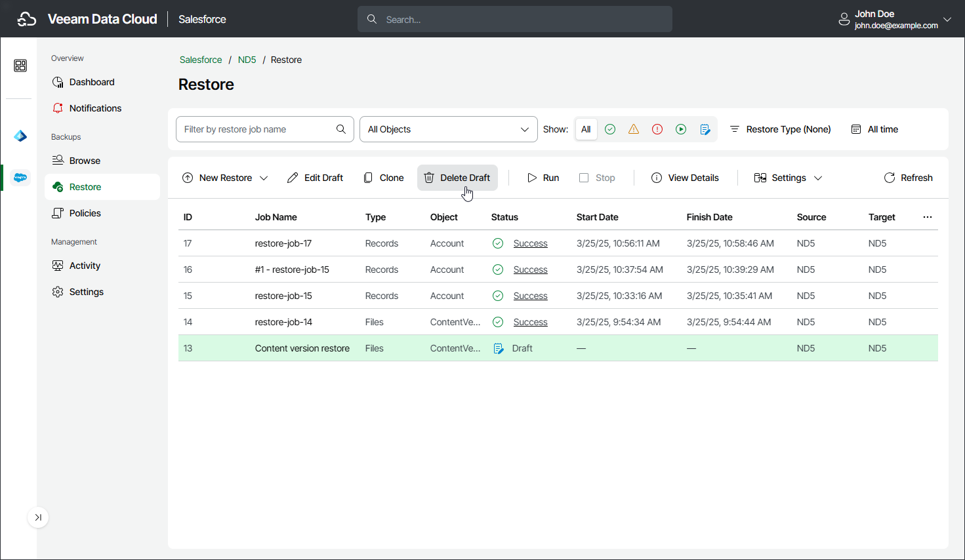Image resolution: width=965 pixels, height=560 pixels.
Task: Open Success link for #1 - restore-job-15
Action: coord(531,270)
